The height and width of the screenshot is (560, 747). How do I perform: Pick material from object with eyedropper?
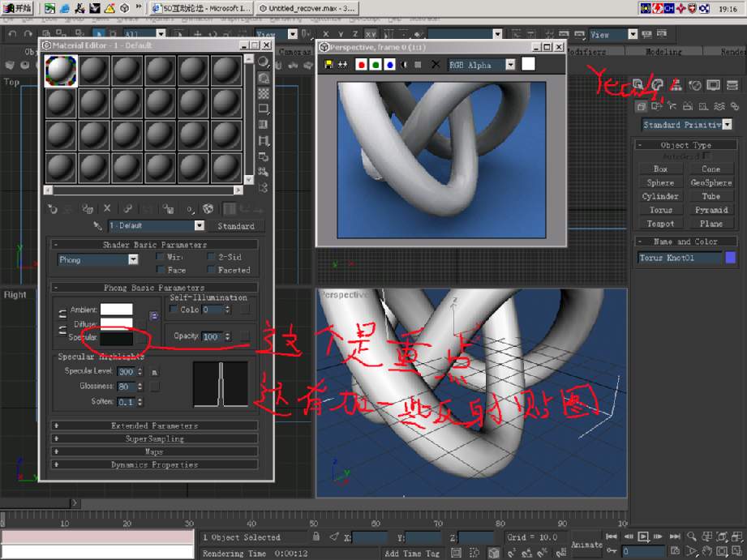pos(97,226)
